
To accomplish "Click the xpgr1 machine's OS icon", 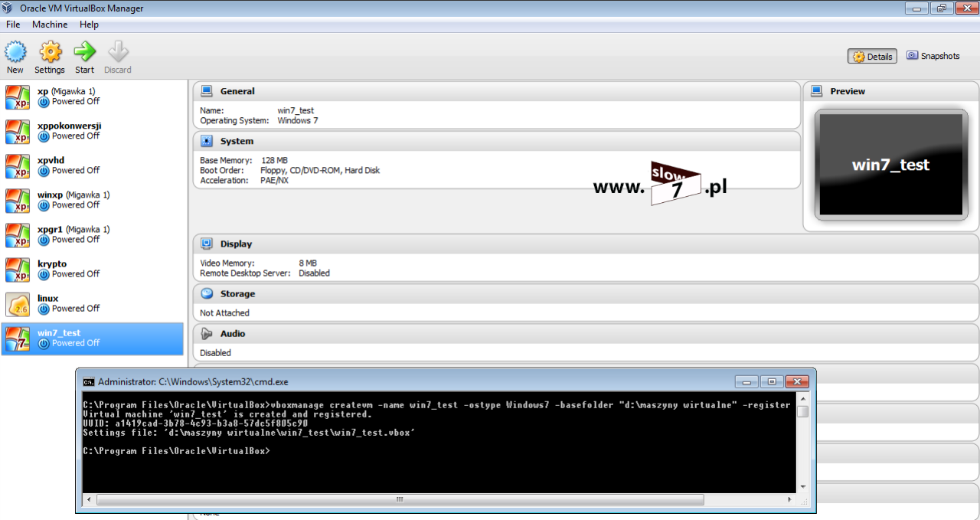I will point(18,235).
